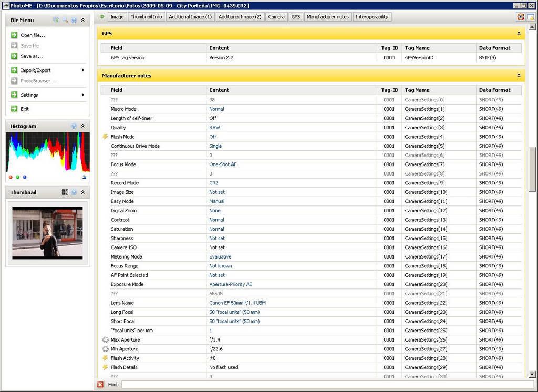This screenshot has width=538, height=392.
Task: Click the green arrow icon beside Settings
Action: pyautogui.click(x=14, y=95)
